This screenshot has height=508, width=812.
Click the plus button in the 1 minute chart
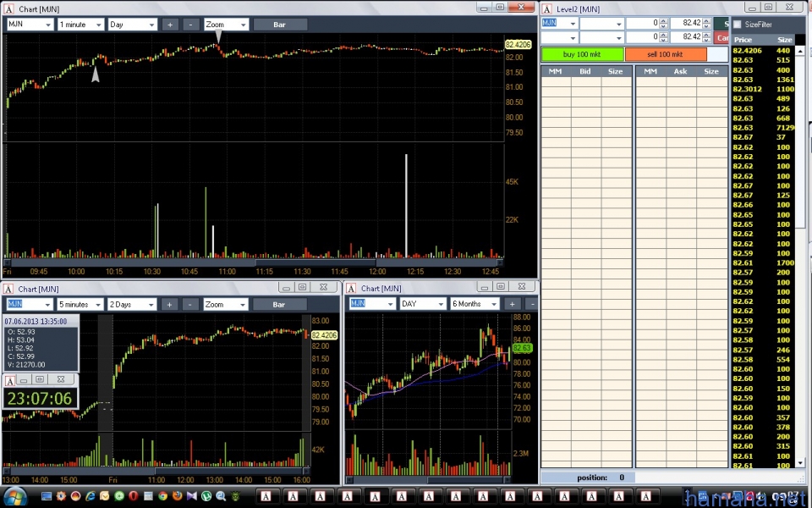click(x=170, y=25)
